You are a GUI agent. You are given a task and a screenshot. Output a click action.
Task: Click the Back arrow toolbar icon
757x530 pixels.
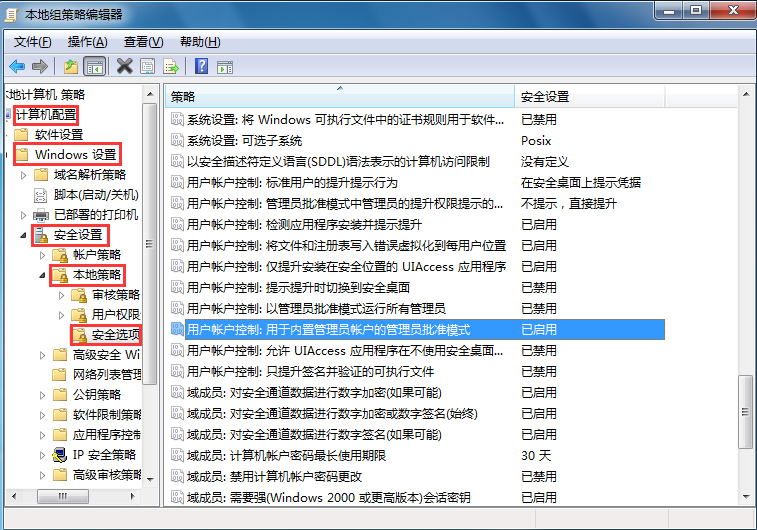click(17, 66)
